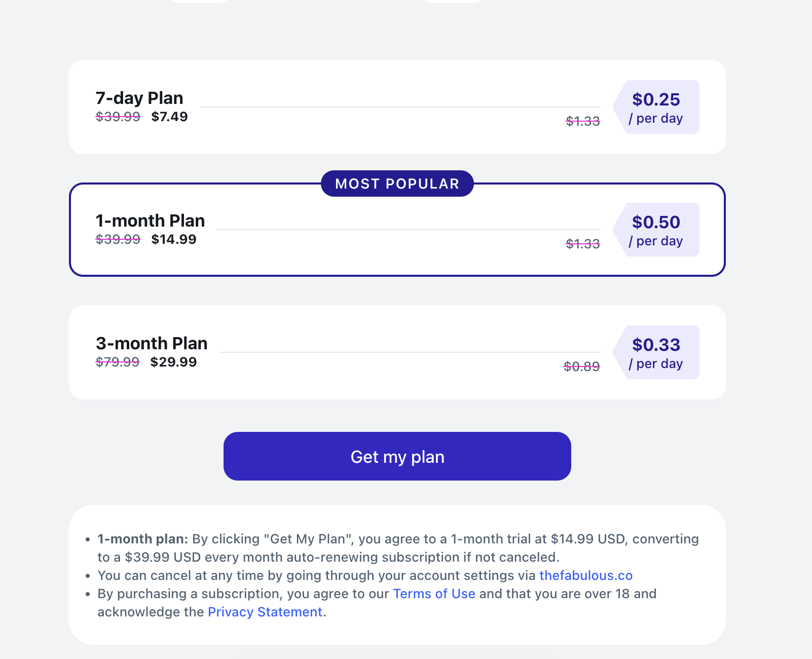Click the bold 1-month plan disclaimer label
This screenshot has width=812, height=659.
pos(142,539)
